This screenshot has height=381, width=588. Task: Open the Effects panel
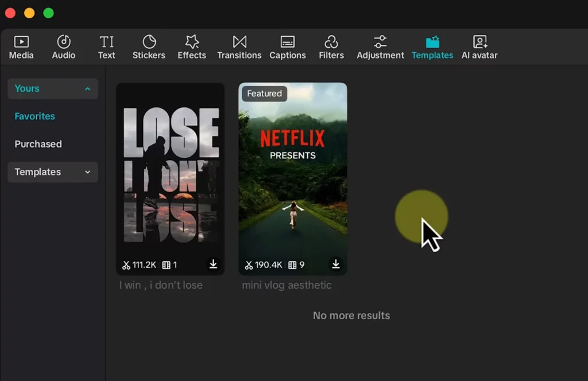pyautogui.click(x=192, y=47)
